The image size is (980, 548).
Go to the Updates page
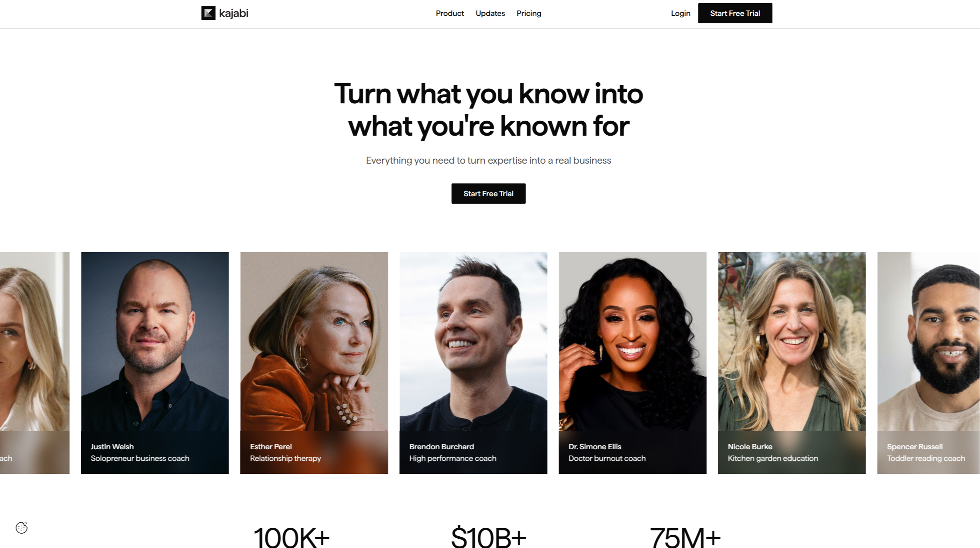[490, 13]
